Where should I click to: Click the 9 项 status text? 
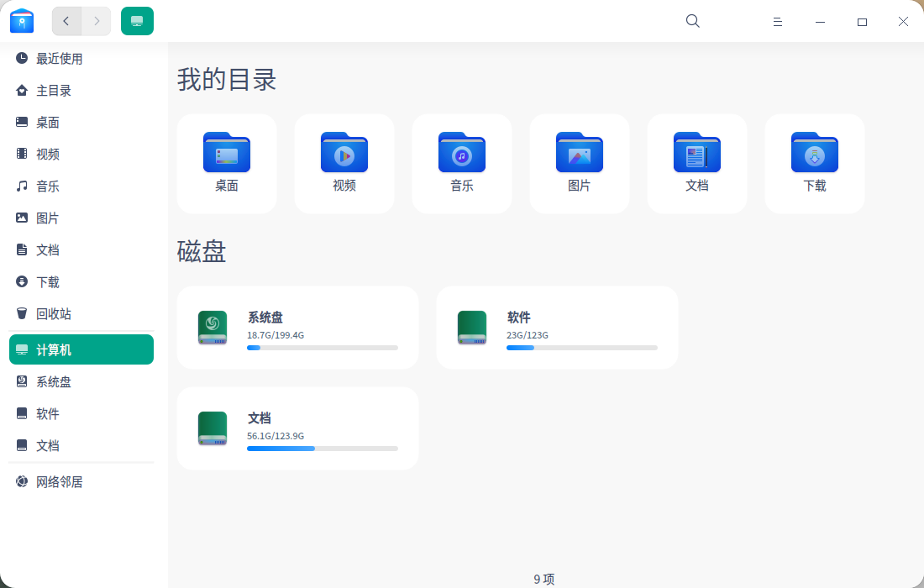[544, 579]
